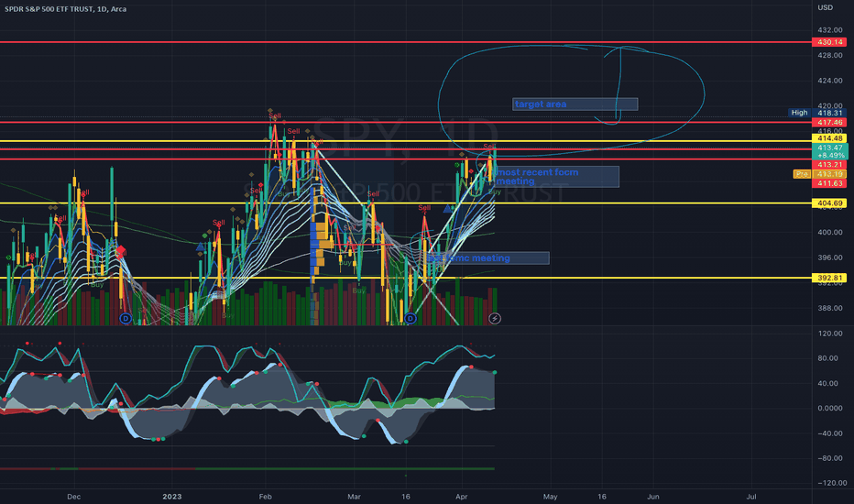Click the 392.81 yellow price label
The image size is (854, 504).
pos(829,278)
